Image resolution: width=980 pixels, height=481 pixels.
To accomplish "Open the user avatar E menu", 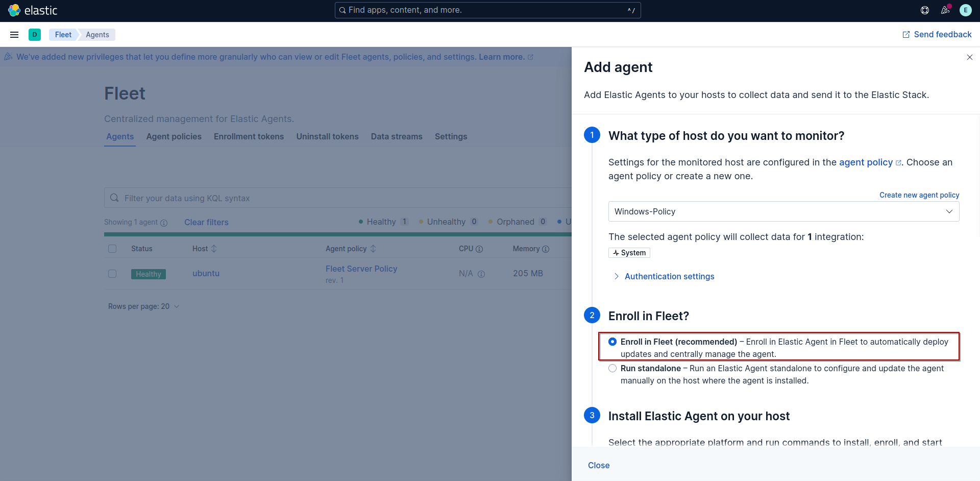I will tap(966, 10).
